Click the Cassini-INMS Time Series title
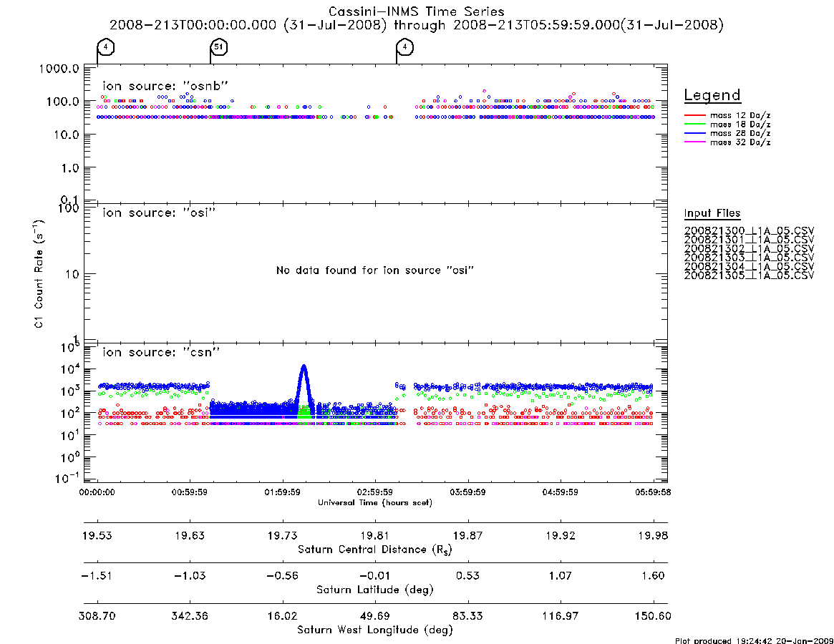Screen dimensions: 834x644 pos(417,11)
